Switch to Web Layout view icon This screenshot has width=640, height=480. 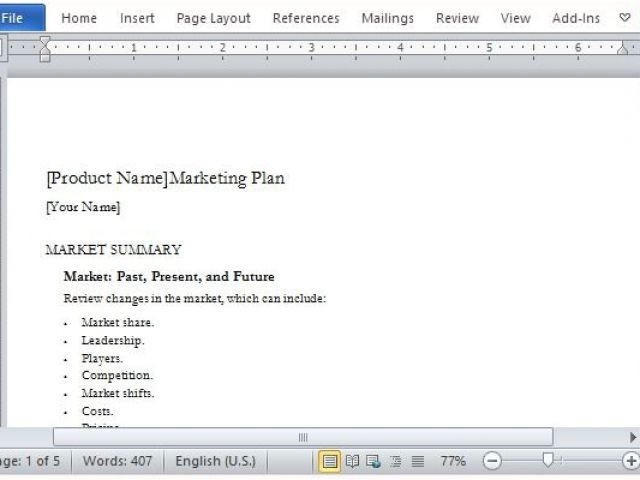point(373,462)
